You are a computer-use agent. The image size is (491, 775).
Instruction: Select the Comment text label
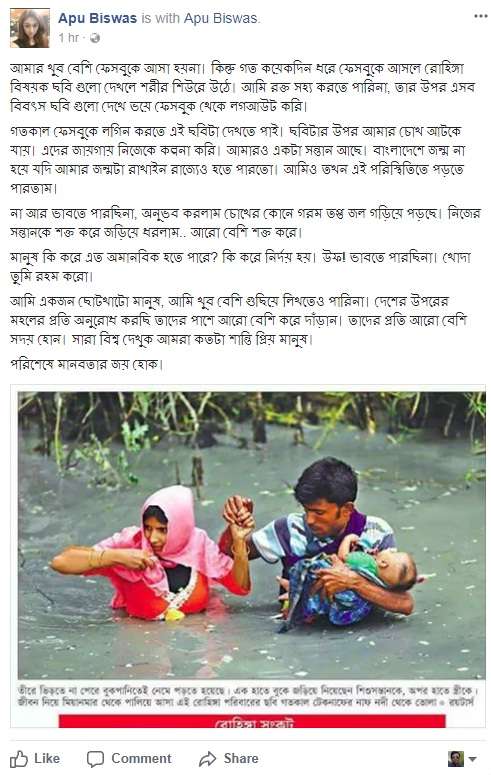click(x=141, y=758)
